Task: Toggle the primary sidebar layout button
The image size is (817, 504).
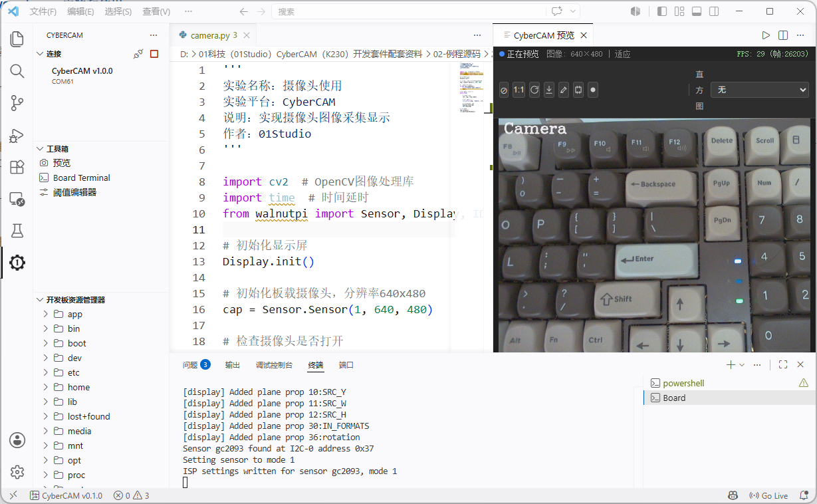Action: [x=662, y=11]
